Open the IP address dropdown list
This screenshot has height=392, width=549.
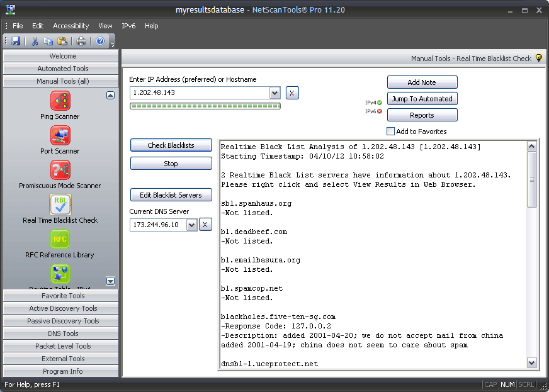pos(275,93)
